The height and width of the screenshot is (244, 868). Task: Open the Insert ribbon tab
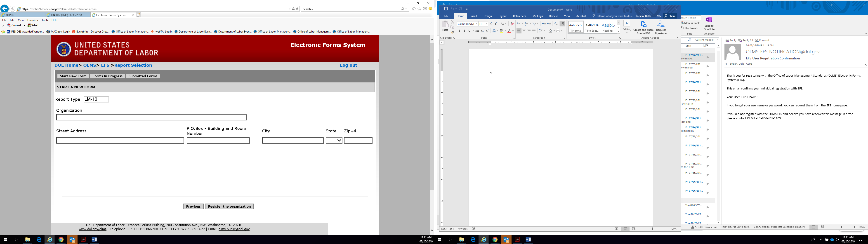click(474, 16)
